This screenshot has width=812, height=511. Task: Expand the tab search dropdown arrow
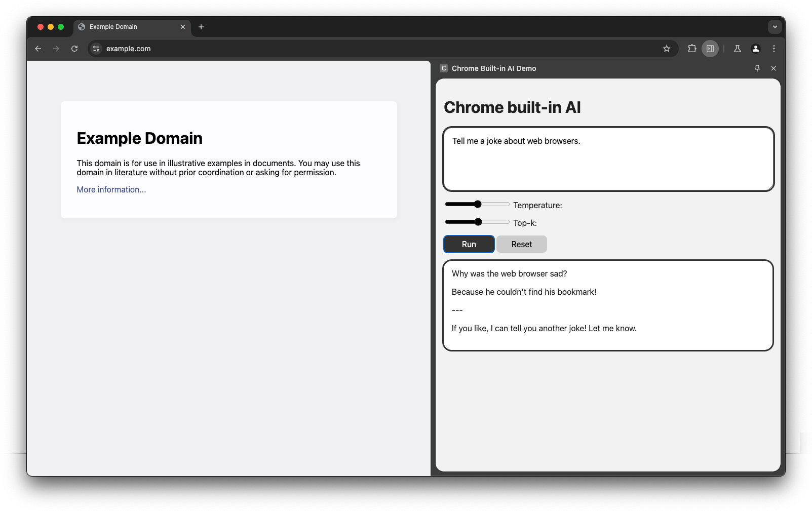[x=775, y=27]
